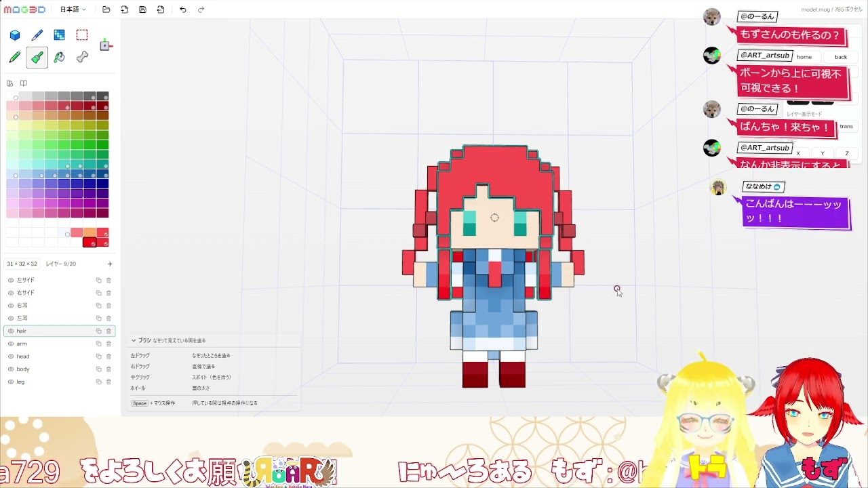Undo the last action
The height and width of the screenshot is (488, 868).
click(x=183, y=9)
